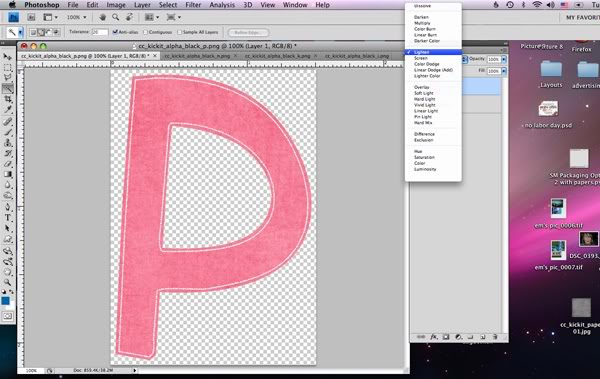Create a new layer icon
The image size is (600, 379).
483,337
